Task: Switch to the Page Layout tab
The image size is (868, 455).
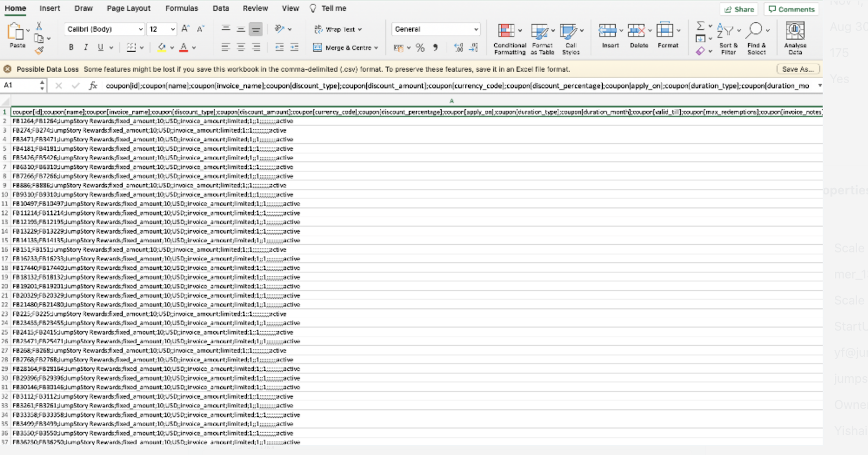Action: 129,8
